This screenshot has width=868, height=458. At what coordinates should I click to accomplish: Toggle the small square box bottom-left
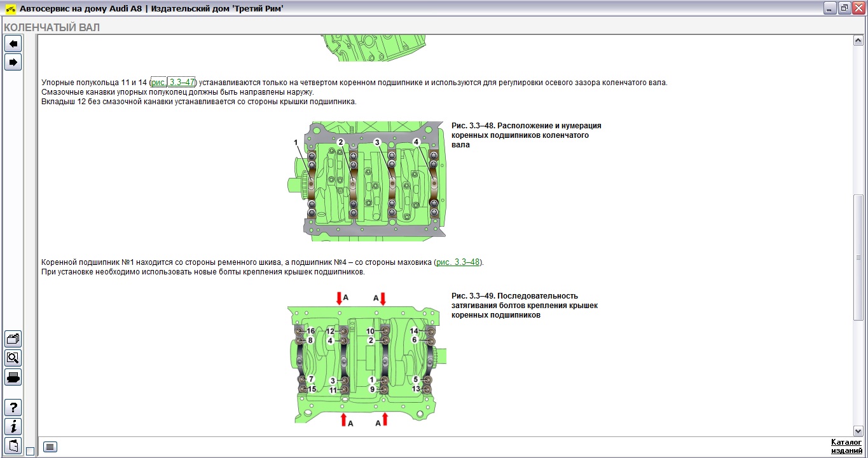pyautogui.click(x=30, y=452)
